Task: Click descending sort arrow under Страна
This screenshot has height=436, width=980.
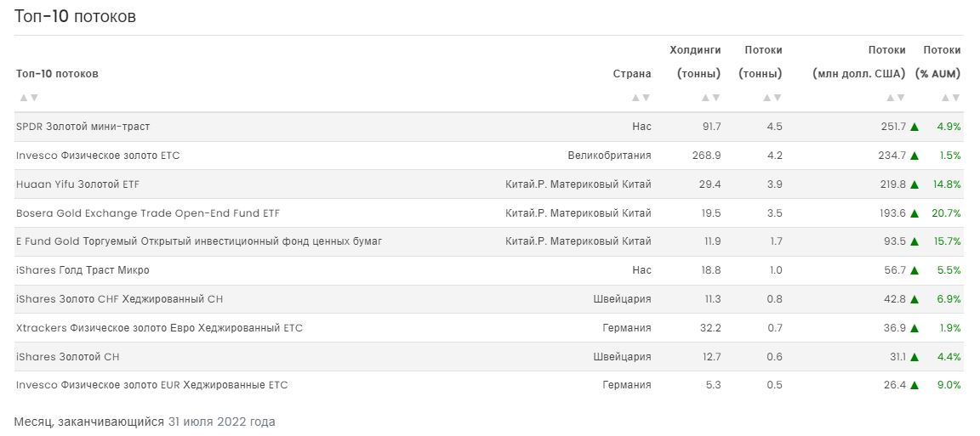Action: [x=646, y=98]
